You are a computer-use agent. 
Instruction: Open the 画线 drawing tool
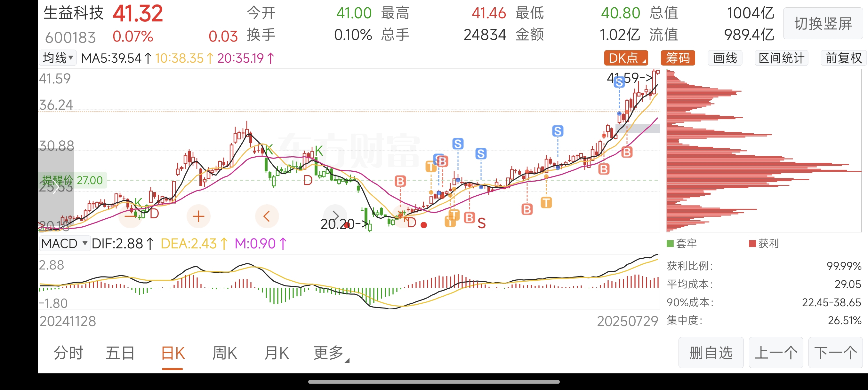(725, 58)
